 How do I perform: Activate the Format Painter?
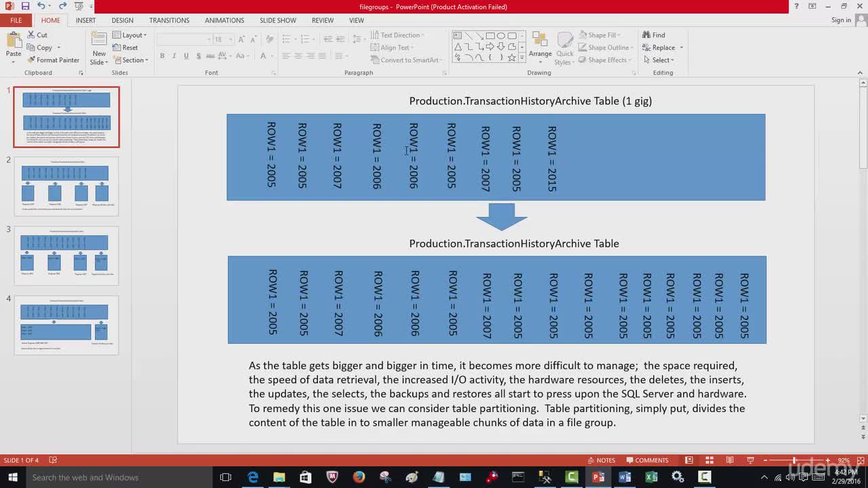54,60
